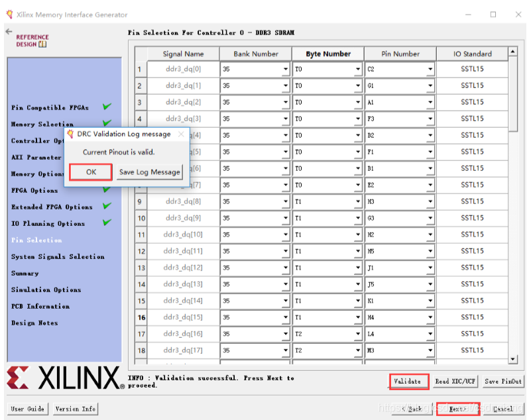
Task: Open Version Info
Action: (75, 409)
